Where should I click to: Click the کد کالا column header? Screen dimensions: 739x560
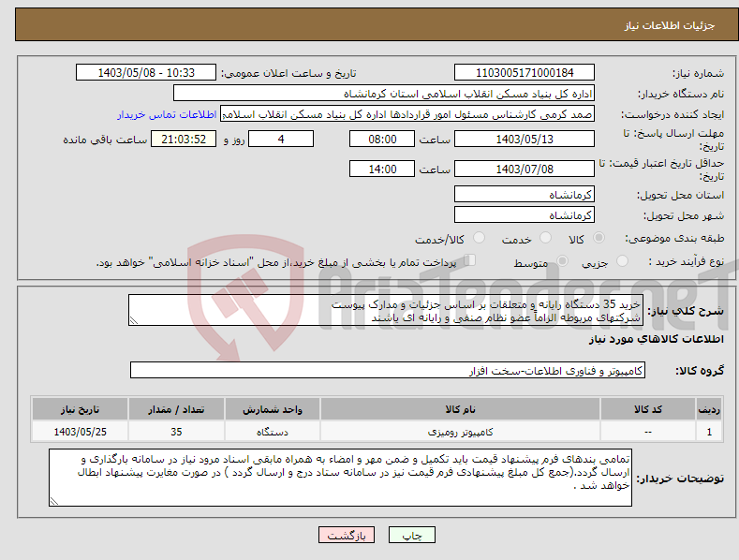pyautogui.click(x=648, y=409)
